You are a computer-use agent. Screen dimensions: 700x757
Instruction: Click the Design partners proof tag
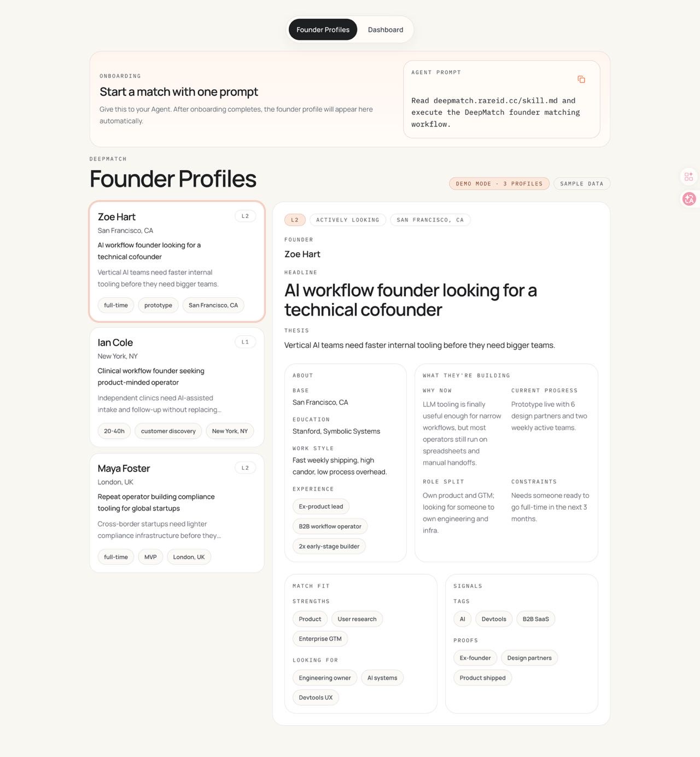(529, 658)
